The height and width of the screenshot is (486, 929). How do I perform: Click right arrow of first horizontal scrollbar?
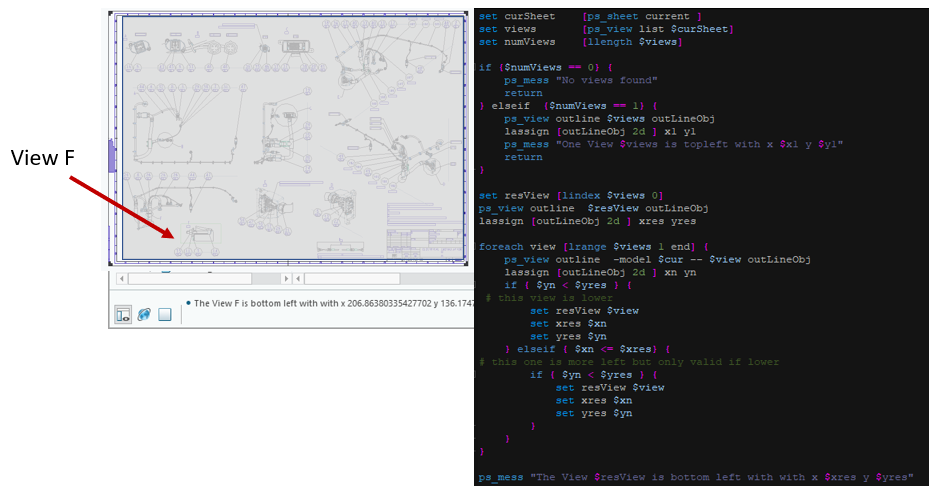[x=286, y=279]
